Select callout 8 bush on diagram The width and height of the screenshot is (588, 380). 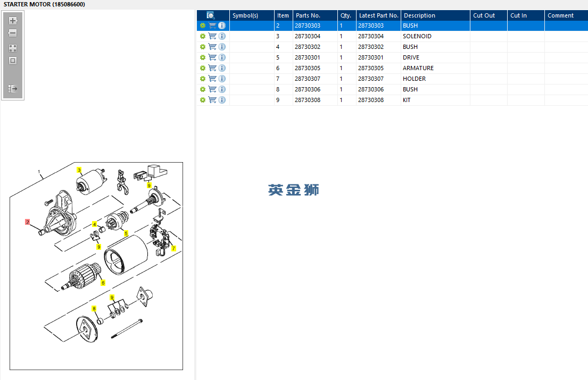[94, 308]
